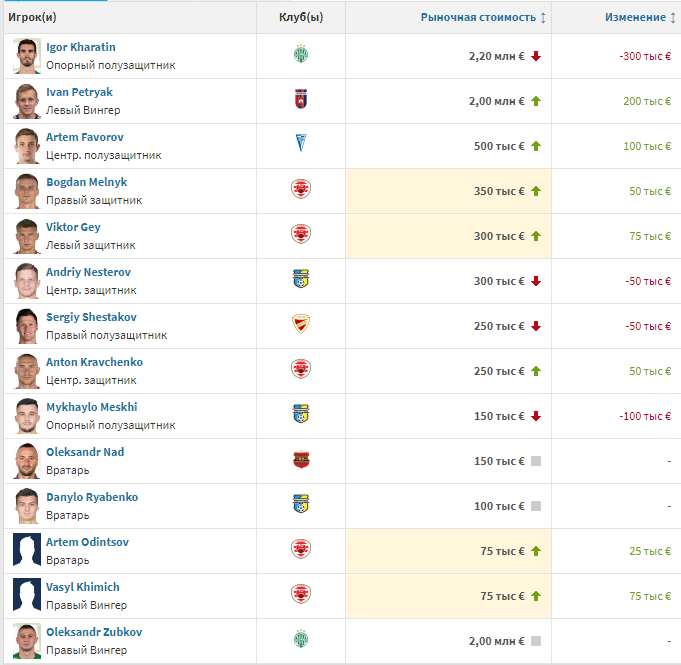Click the Клуб(ы) column header
The image size is (681, 665).
[x=300, y=18]
